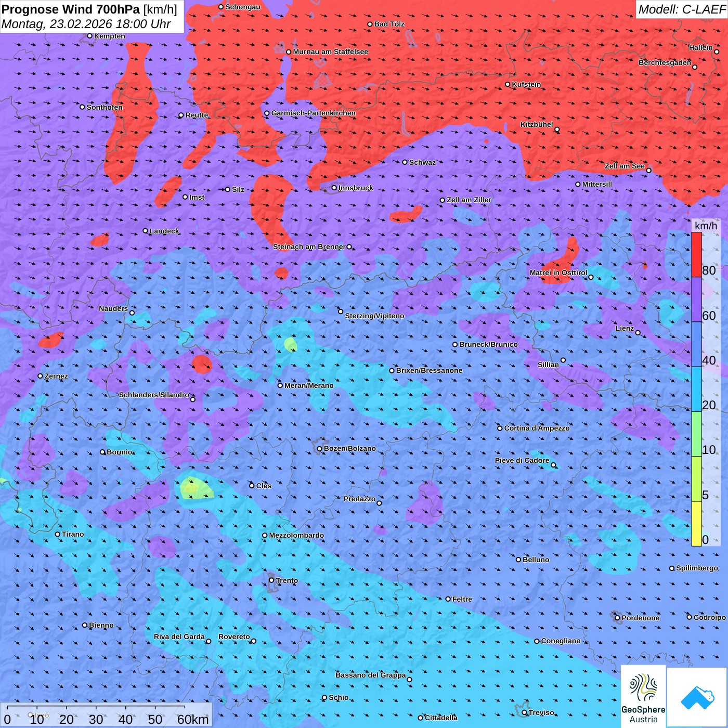Click the Sonthofen location label
The image size is (728, 728).
105,107
